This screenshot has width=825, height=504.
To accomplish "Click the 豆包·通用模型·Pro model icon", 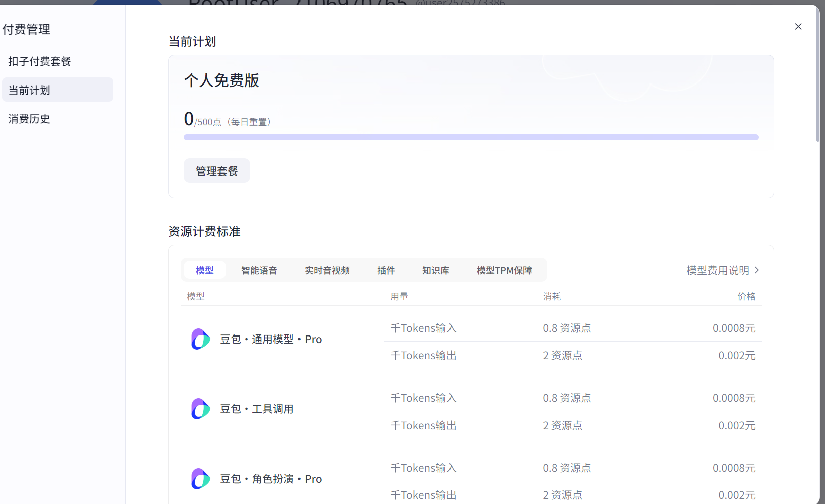I will click(200, 339).
